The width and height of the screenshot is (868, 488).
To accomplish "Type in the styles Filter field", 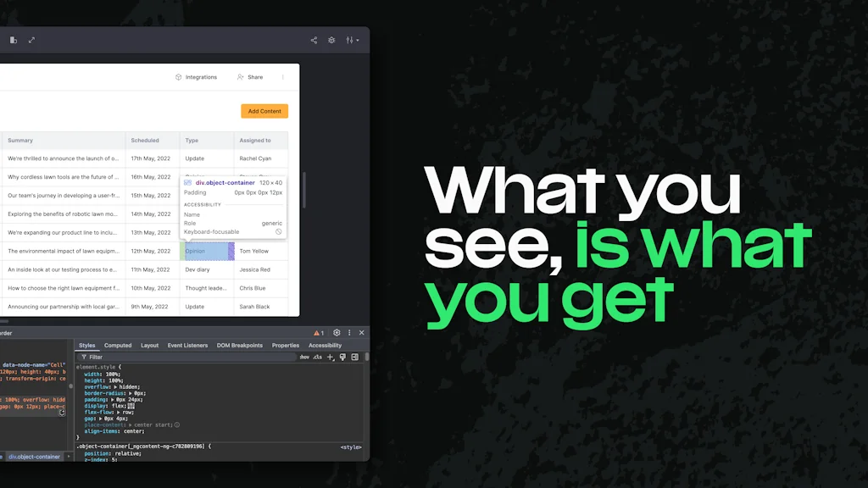I will (170, 358).
